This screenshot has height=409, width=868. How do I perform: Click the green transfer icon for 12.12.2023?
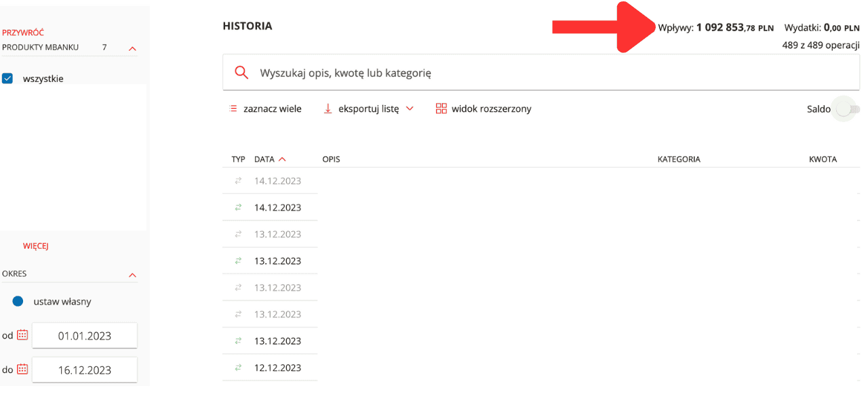point(238,368)
